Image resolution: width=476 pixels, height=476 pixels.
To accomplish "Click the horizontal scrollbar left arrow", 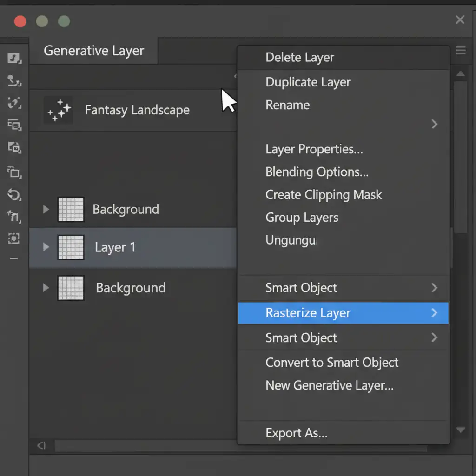I will (x=42, y=446).
